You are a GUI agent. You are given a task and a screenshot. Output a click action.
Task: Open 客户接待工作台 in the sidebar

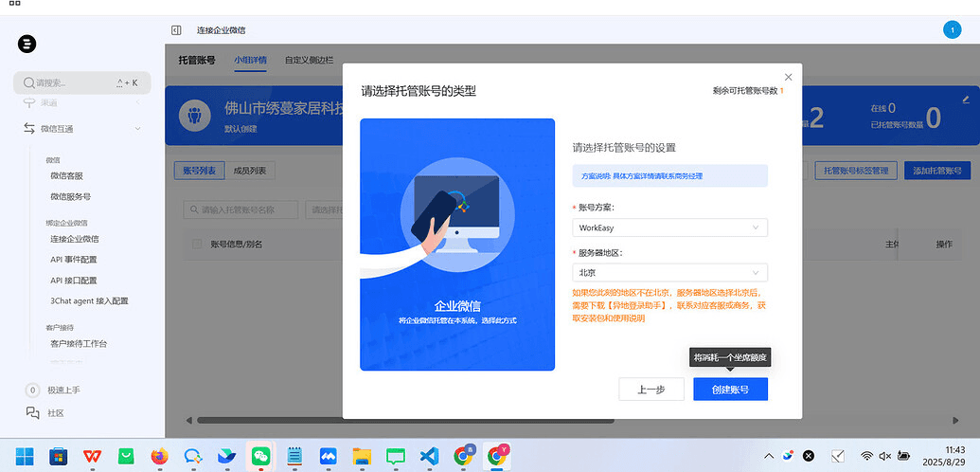click(x=79, y=344)
